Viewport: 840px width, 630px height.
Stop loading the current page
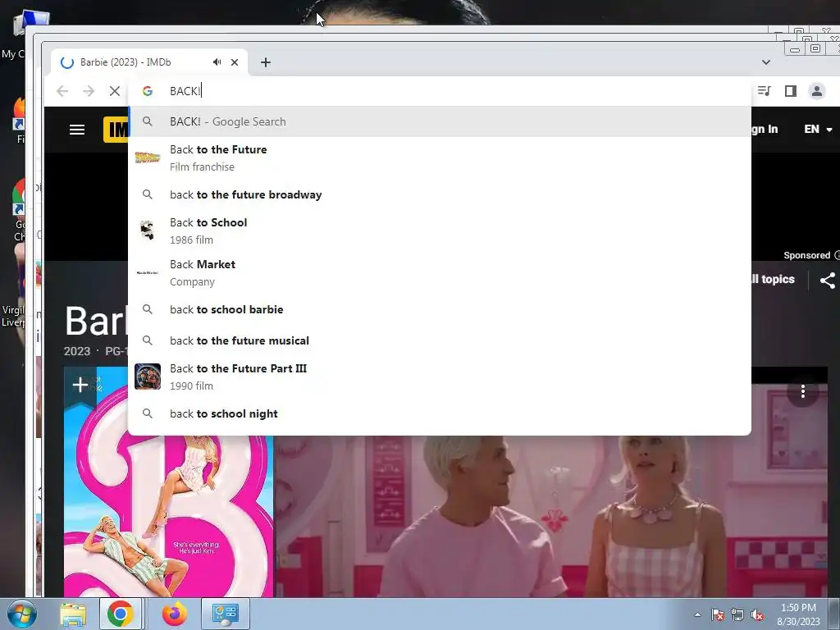115,91
